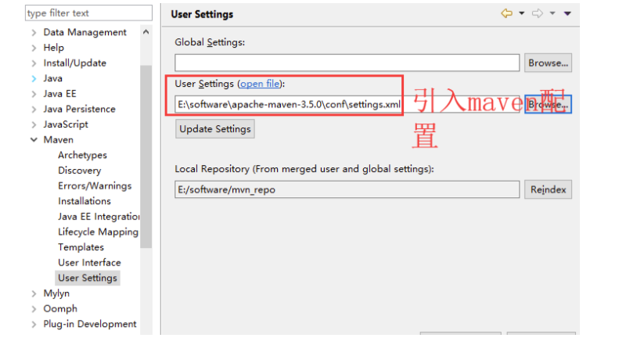Open the Installations preference page
The width and height of the screenshot is (644, 363).
(x=84, y=201)
